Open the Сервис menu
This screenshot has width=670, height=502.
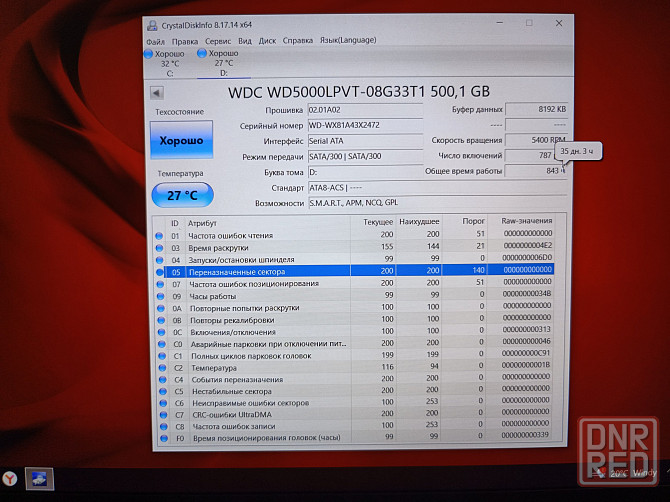[218, 41]
